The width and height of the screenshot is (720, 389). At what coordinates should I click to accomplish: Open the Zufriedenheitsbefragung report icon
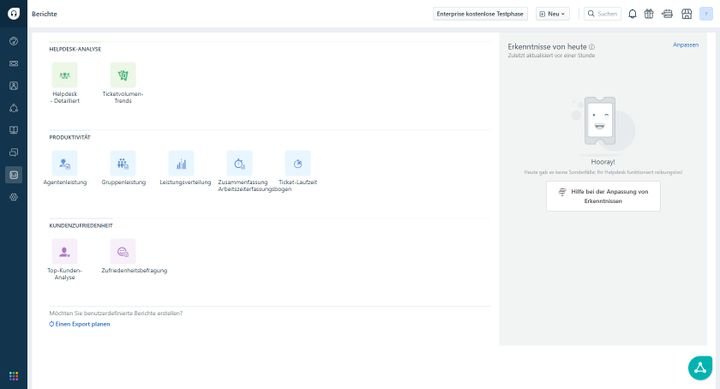tap(123, 252)
